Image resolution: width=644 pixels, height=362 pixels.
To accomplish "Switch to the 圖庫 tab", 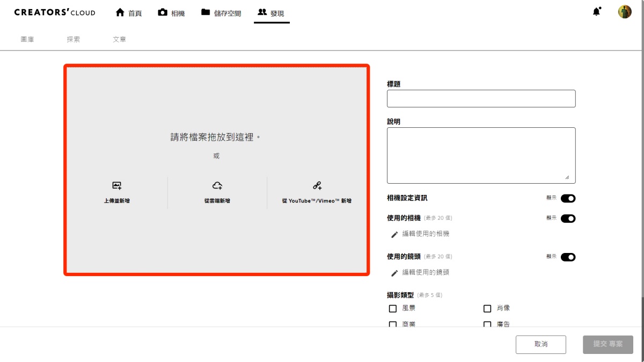I will point(28,39).
